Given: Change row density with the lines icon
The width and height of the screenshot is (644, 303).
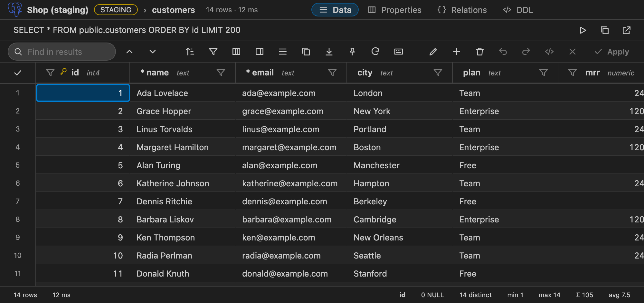Looking at the screenshot, I should click(x=283, y=52).
